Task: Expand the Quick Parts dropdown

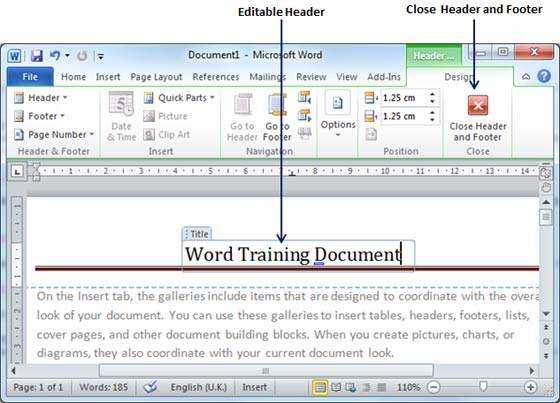Action: pos(179,98)
